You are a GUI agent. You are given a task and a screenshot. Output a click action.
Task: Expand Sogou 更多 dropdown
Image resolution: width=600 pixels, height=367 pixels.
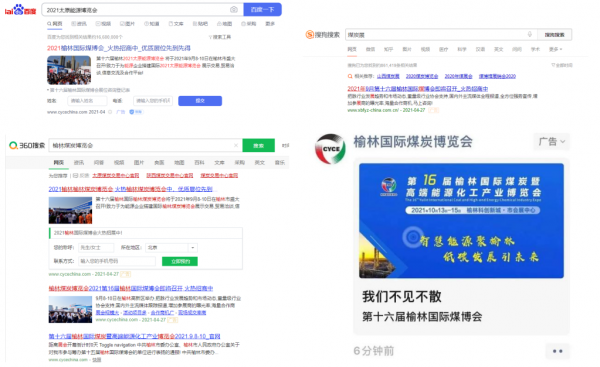click(x=556, y=49)
